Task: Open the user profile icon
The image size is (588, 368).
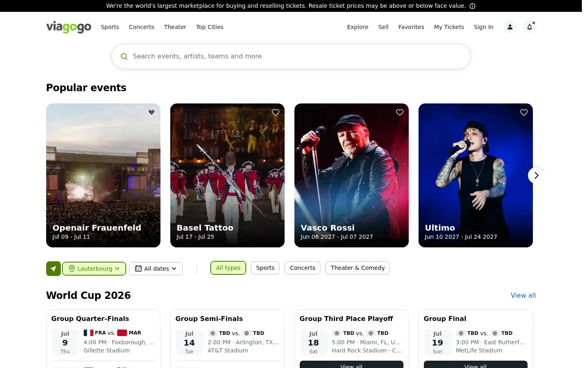Action: tap(510, 27)
